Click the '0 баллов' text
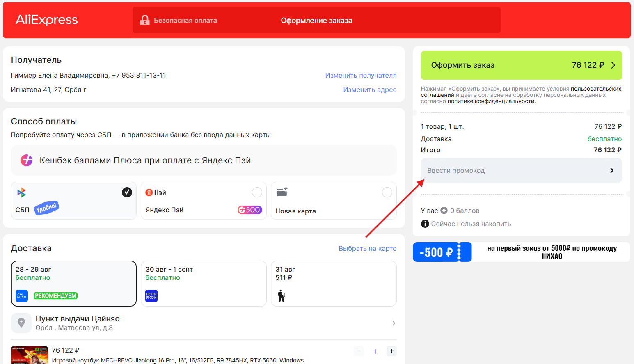The height and width of the screenshot is (364, 634). coord(465,211)
